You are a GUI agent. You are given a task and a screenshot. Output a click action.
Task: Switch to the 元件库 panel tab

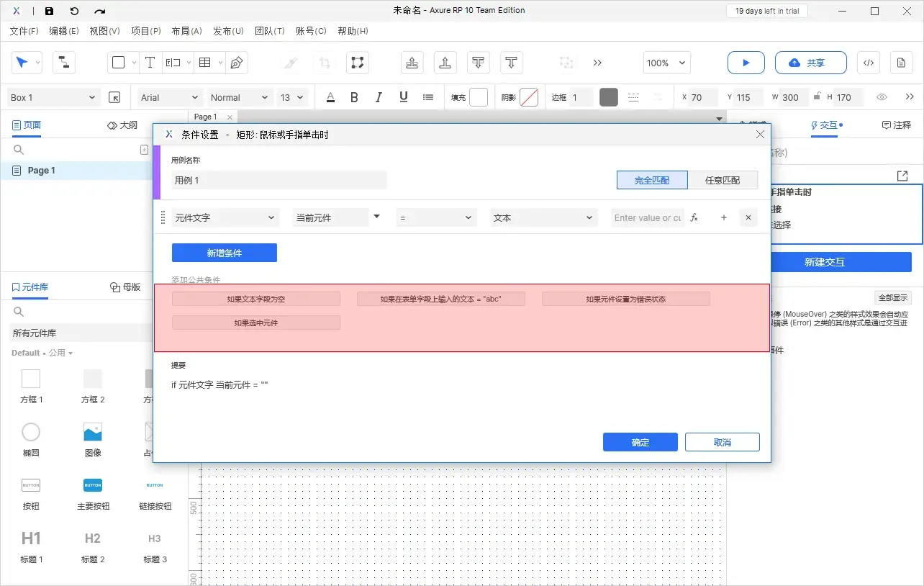point(30,287)
